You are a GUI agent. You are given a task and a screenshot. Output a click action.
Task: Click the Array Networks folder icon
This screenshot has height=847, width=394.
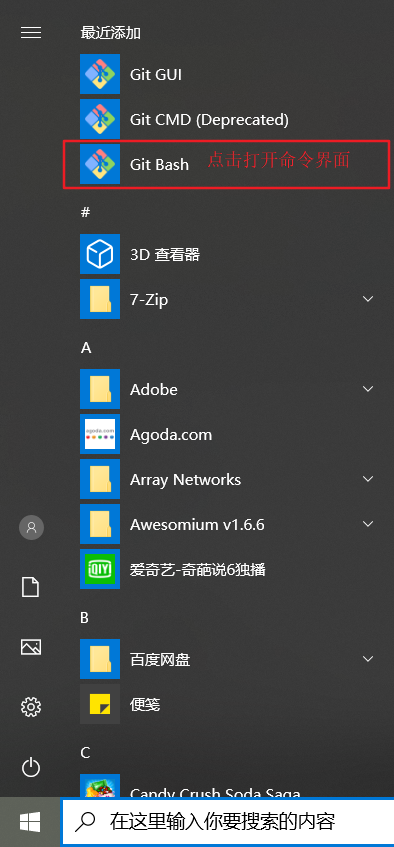click(x=100, y=479)
